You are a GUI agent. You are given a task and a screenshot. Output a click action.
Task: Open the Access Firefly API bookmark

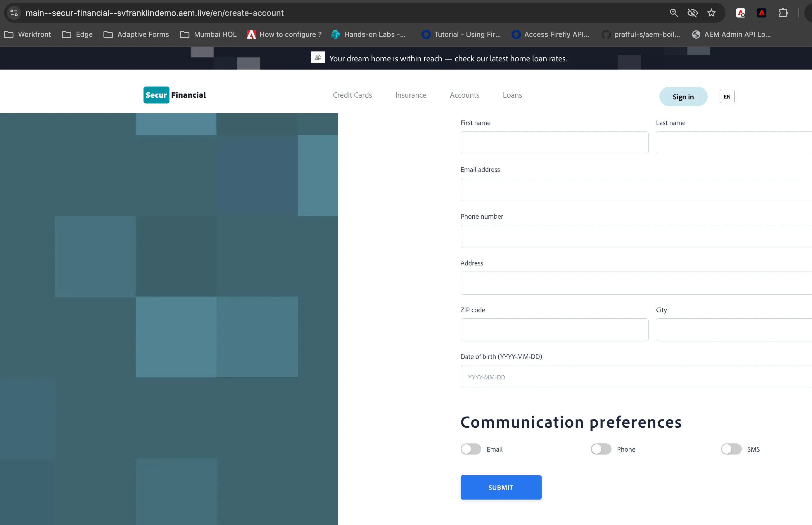[550, 34]
